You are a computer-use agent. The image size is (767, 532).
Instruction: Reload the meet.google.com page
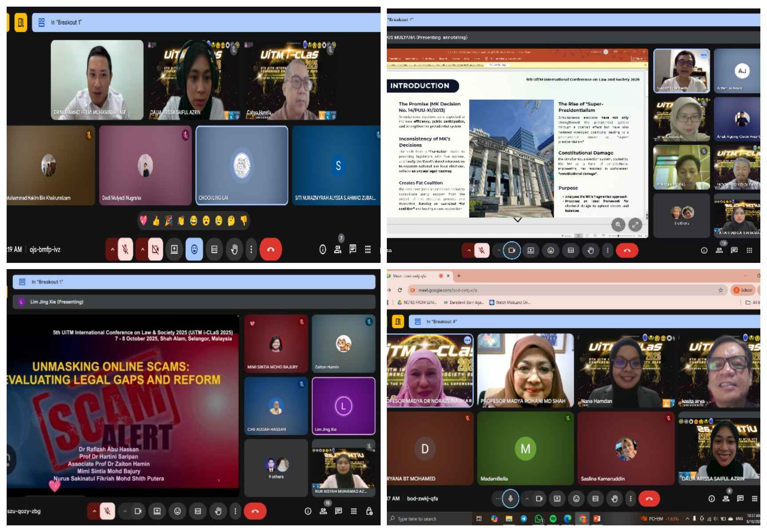400,290
